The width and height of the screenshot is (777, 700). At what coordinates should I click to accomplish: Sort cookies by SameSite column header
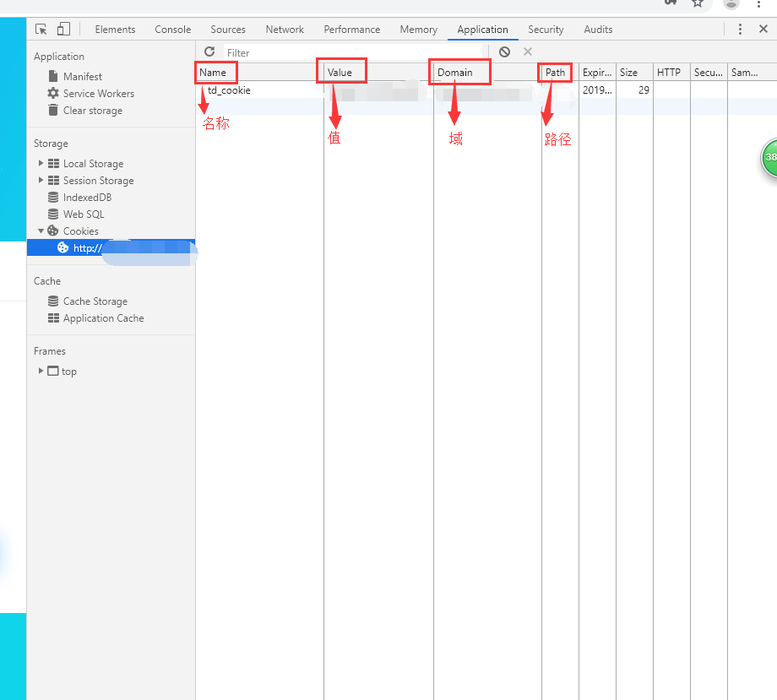(x=752, y=73)
